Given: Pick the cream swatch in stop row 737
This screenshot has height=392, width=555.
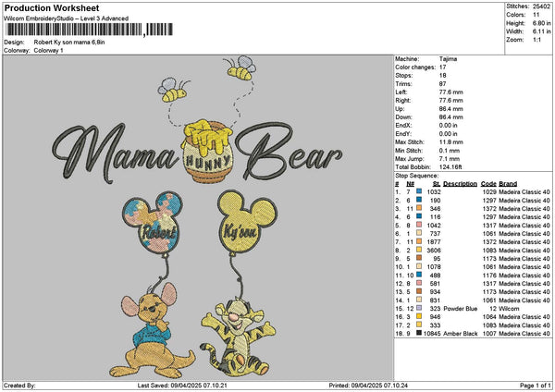Looking at the screenshot, I should click(419, 233).
